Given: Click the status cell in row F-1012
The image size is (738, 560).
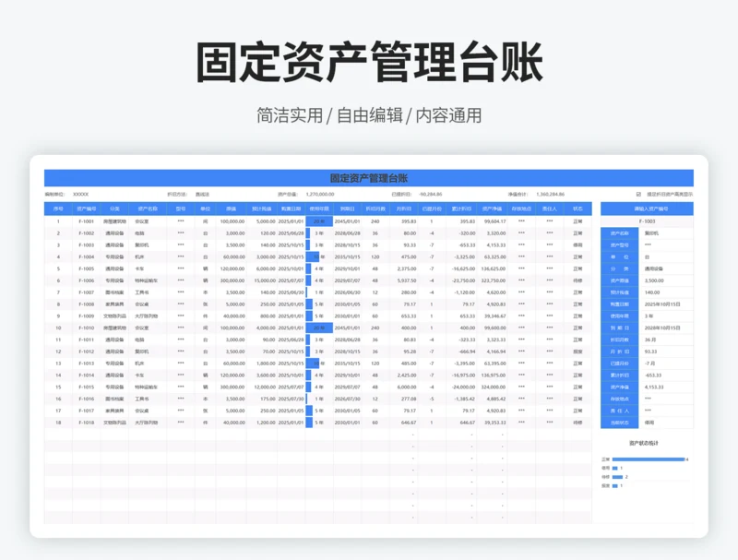Looking at the screenshot, I should (x=577, y=351).
